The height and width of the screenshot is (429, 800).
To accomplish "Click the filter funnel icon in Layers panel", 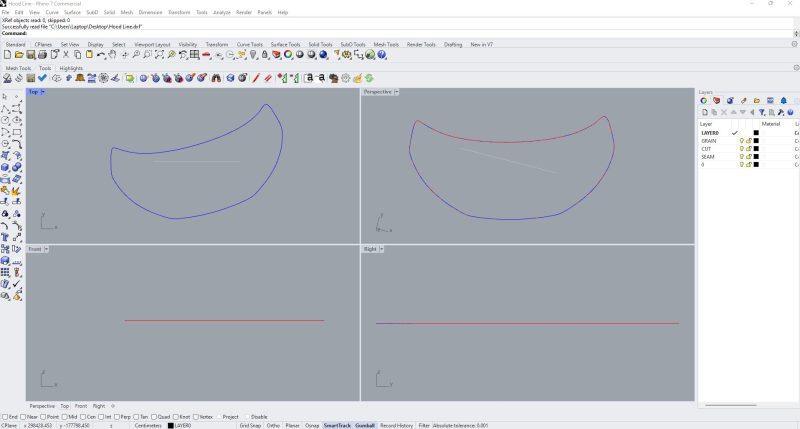I will 762,112.
